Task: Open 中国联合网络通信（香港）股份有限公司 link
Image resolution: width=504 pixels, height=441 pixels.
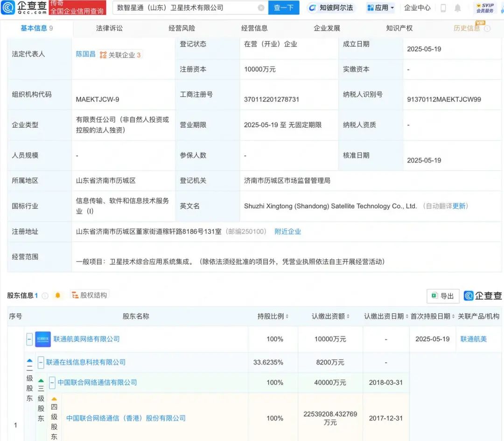Action: pos(126,418)
